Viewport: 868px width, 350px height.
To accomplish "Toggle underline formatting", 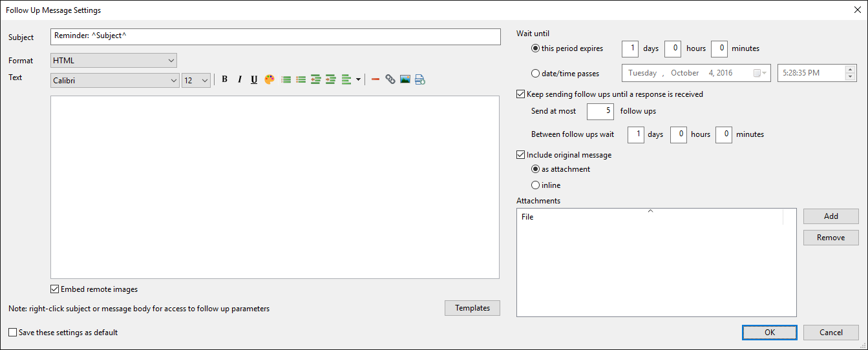I will tap(254, 79).
